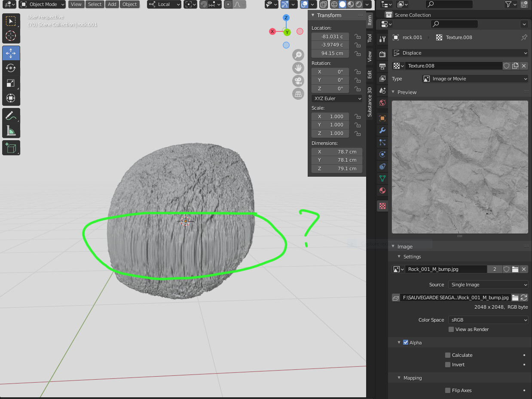Open the Modifier Properties tab (wrench icon)
The height and width of the screenshot is (399, 532).
pos(382,130)
